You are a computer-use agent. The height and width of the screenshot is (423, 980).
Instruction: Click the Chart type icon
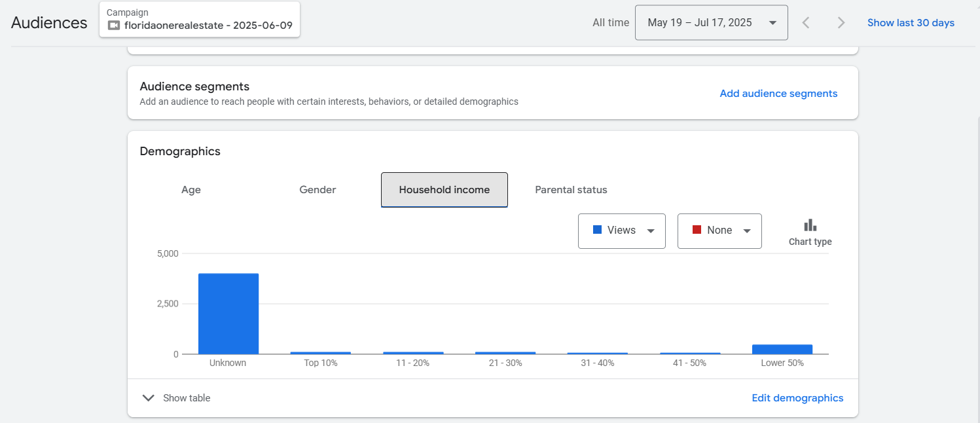click(810, 225)
